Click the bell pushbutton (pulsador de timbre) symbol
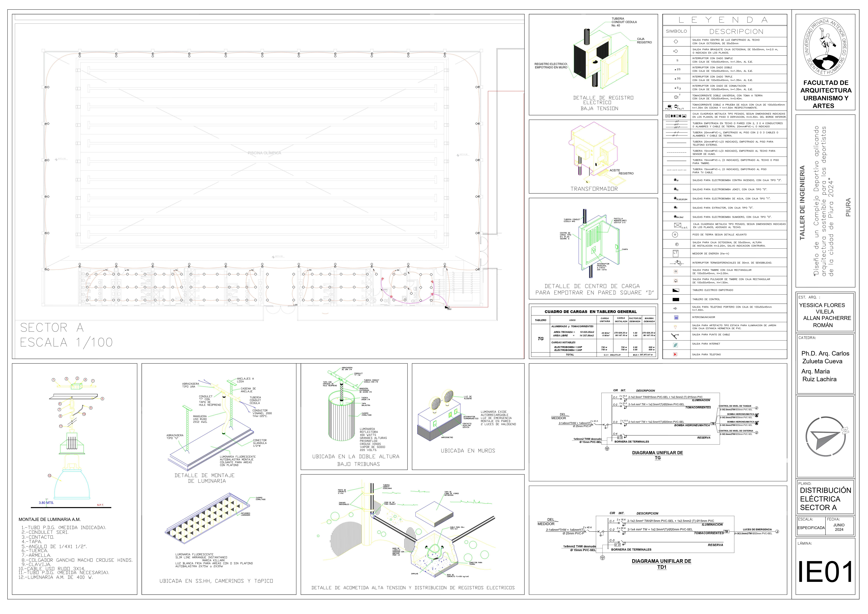 coord(676,281)
